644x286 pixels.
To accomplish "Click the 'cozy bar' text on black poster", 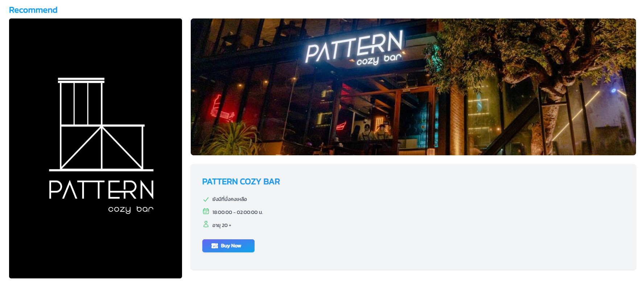I will [x=131, y=210].
